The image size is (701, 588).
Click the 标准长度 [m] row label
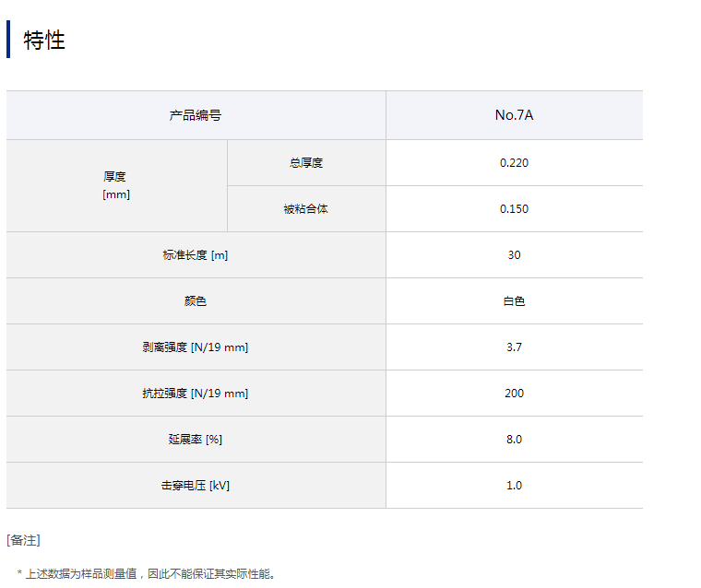(x=196, y=255)
